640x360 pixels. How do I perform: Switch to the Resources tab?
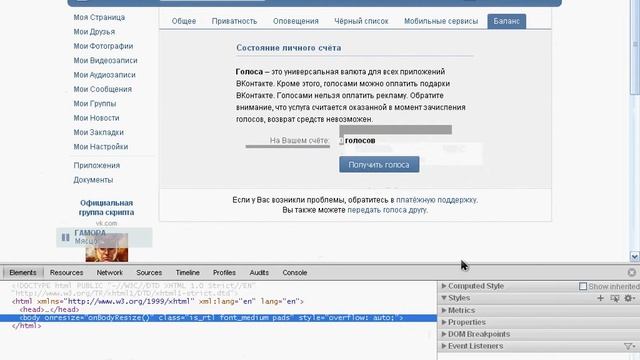(x=67, y=272)
